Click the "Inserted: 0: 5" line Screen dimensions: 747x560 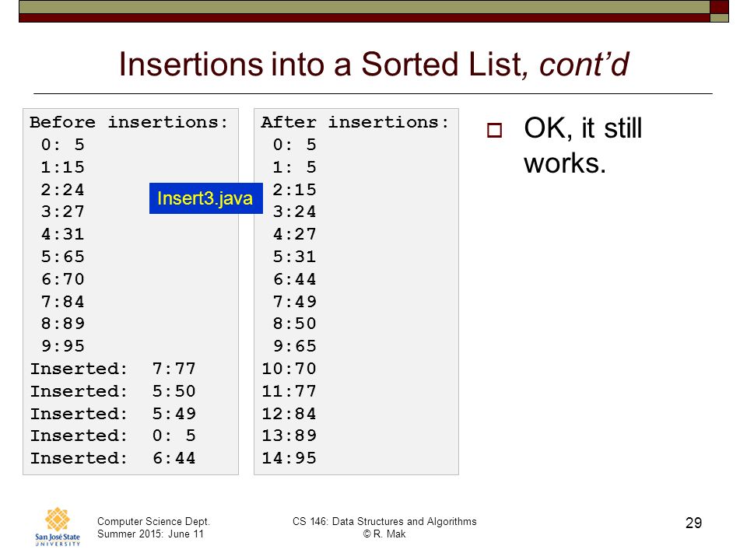[x=113, y=436]
